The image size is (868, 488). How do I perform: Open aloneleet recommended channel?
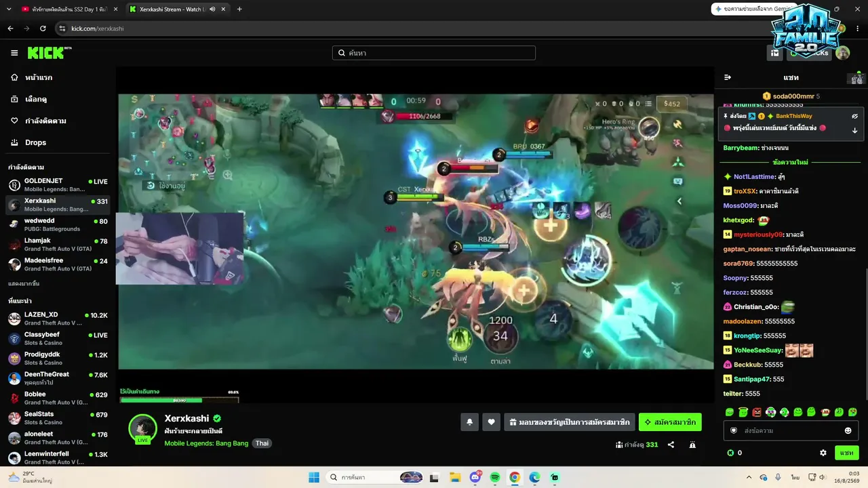[58, 438]
